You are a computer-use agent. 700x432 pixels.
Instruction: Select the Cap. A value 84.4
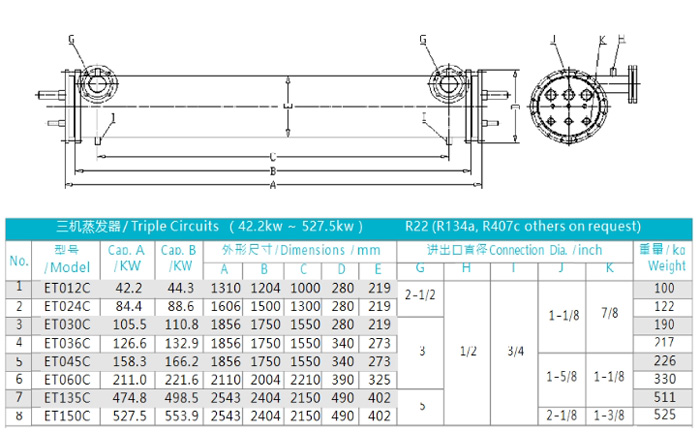(x=129, y=307)
